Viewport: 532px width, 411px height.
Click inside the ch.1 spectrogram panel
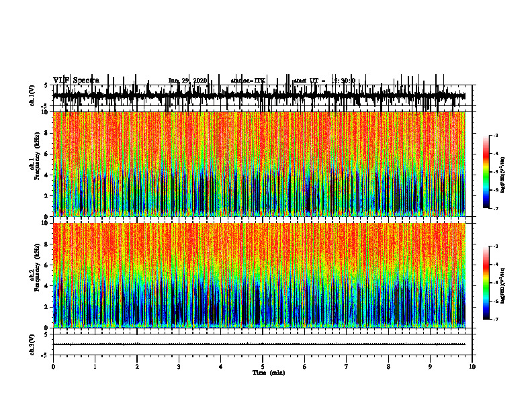259,164
